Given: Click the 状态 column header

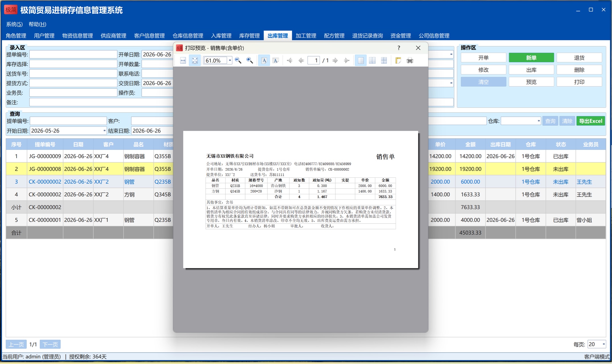Looking at the screenshot, I should coord(561,144).
